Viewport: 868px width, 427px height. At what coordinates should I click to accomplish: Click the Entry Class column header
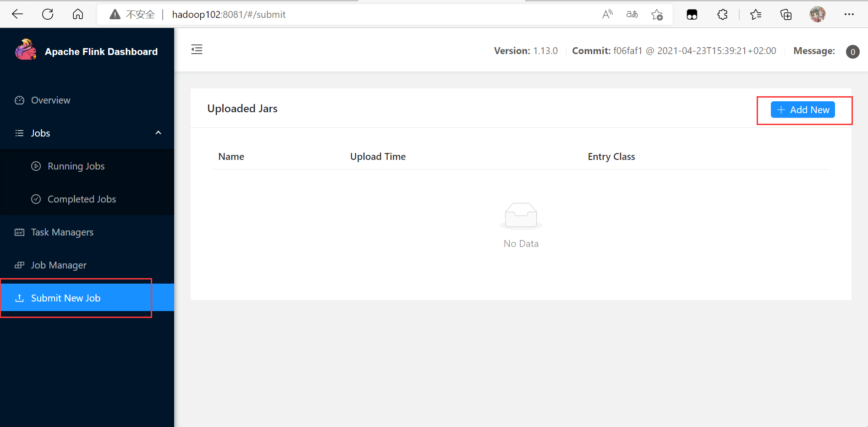[x=611, y=157]
